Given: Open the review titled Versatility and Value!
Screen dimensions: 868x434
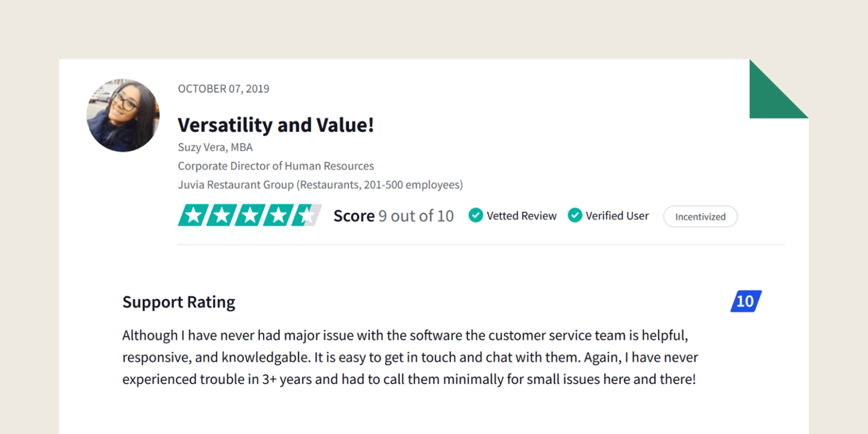Looking at the screenshot, I should 276,125.
